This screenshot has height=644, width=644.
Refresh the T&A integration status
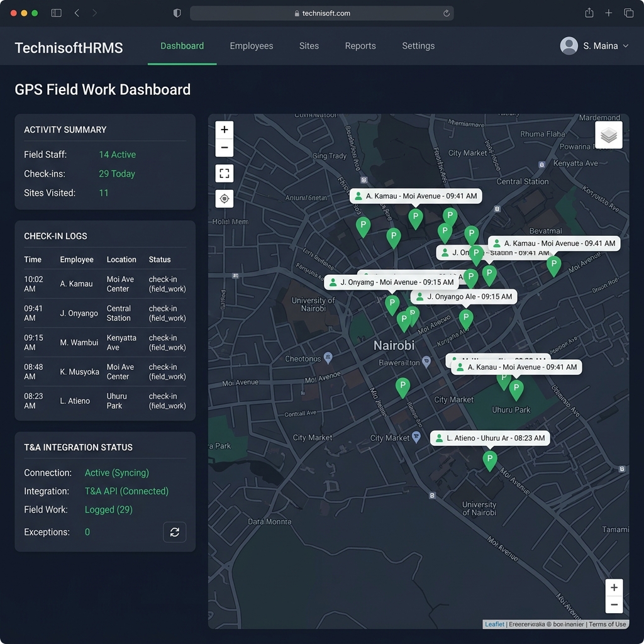click(175, 532)
